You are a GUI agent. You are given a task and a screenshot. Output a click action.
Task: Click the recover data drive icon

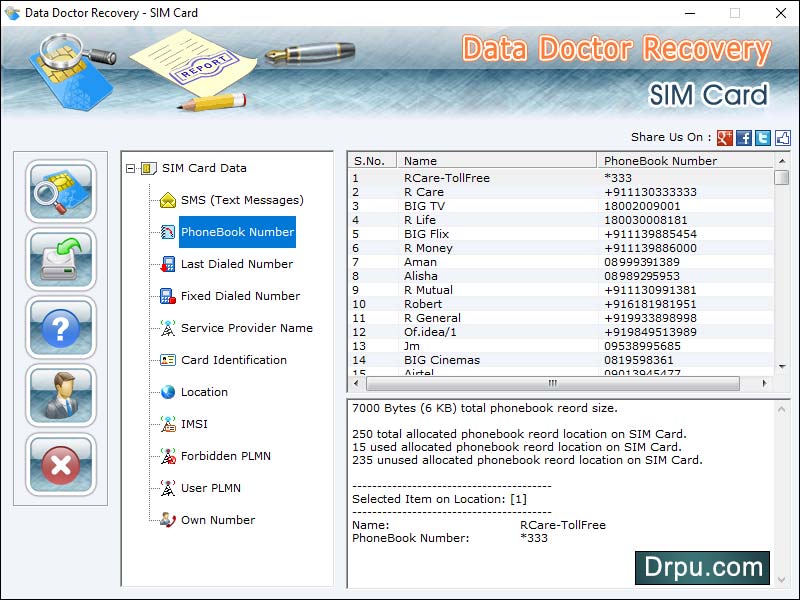[x=60, y=262]
